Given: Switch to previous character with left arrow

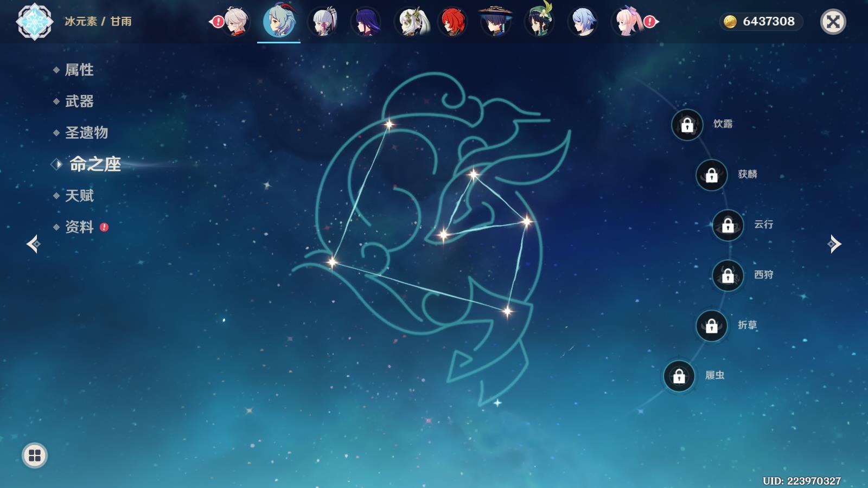Looking at the screenshot, I should [33, 244].
